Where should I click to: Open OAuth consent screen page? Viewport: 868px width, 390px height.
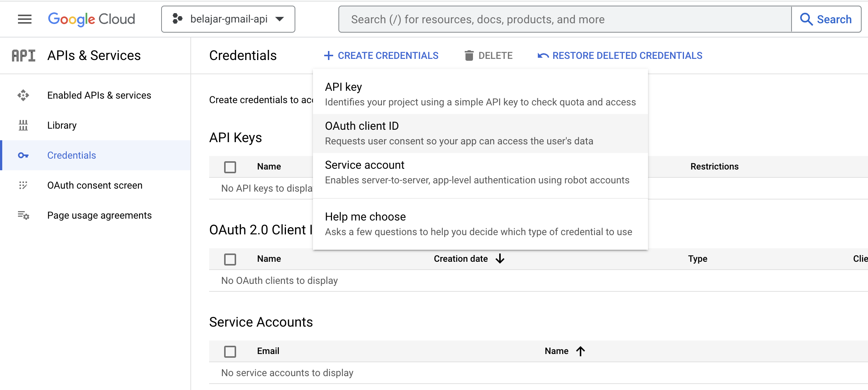coord(95,185)
